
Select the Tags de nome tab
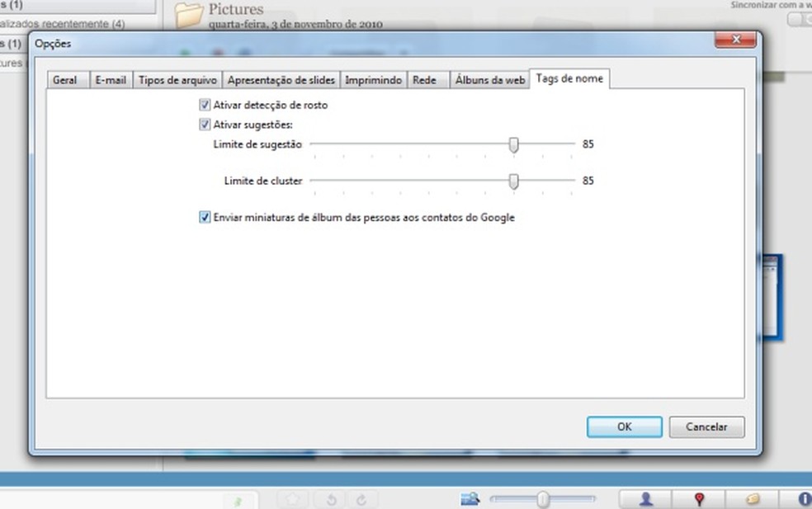[x=569, y=78]
